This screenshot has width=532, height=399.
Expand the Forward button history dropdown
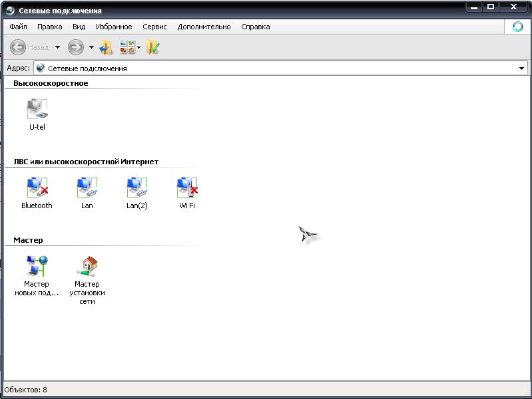coord(92,47)
